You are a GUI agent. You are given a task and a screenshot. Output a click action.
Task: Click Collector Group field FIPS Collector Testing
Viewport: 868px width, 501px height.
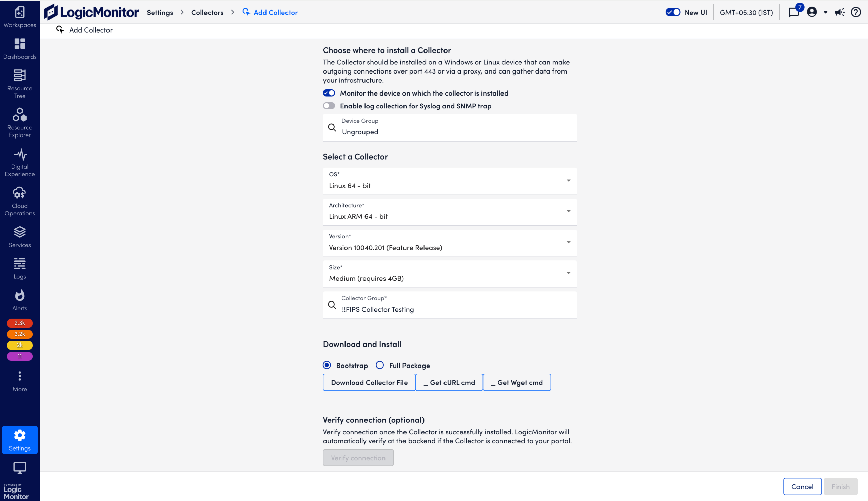pyautogui.click(x=450, y=305)
